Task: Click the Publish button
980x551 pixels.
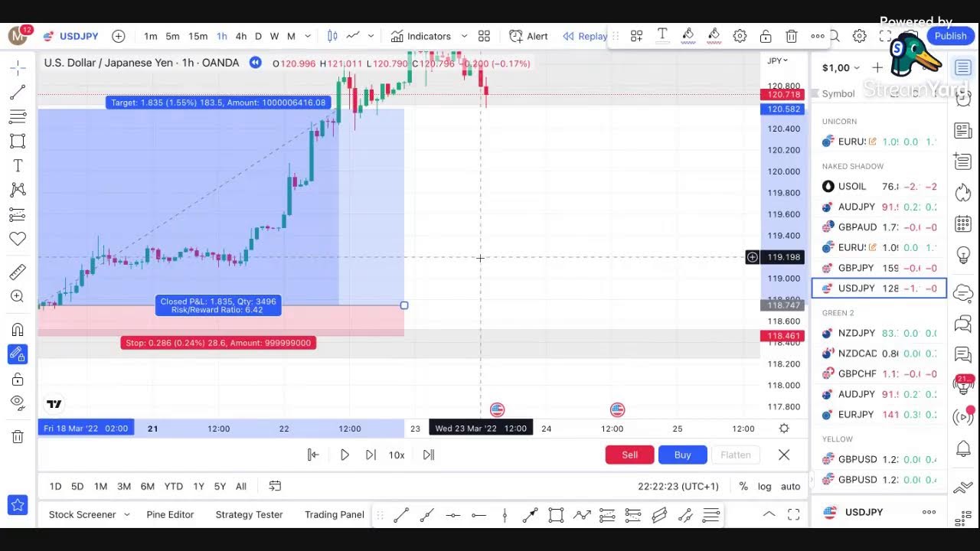Action: click(950, 36)
